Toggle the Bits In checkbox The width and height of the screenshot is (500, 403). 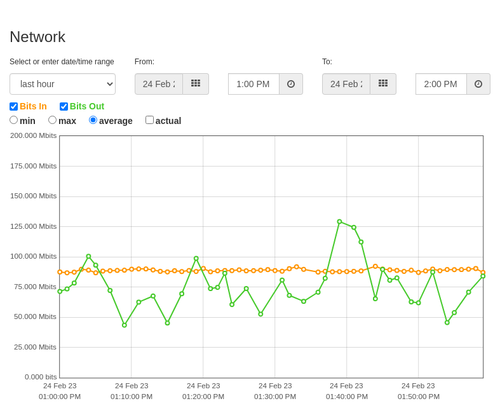click(14, 106)
